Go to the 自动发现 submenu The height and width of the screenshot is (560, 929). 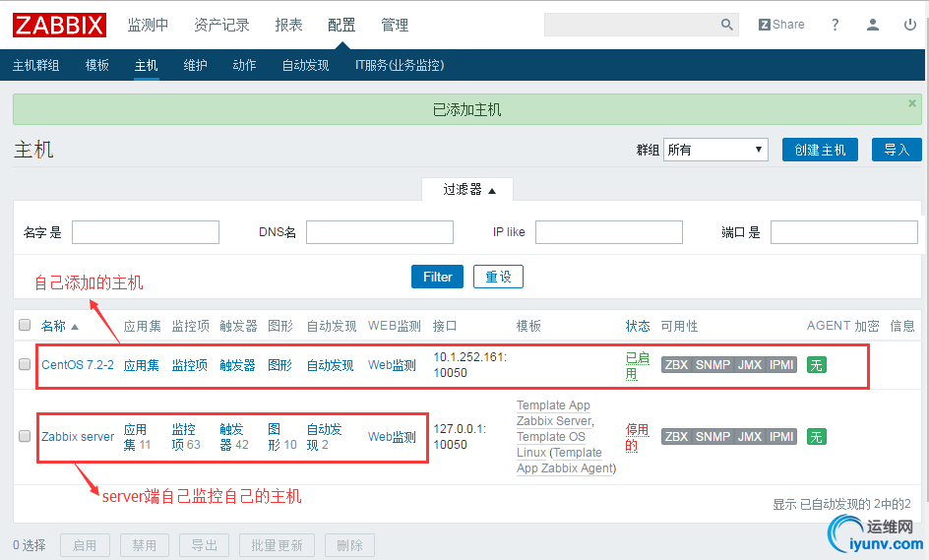(305, 65)
